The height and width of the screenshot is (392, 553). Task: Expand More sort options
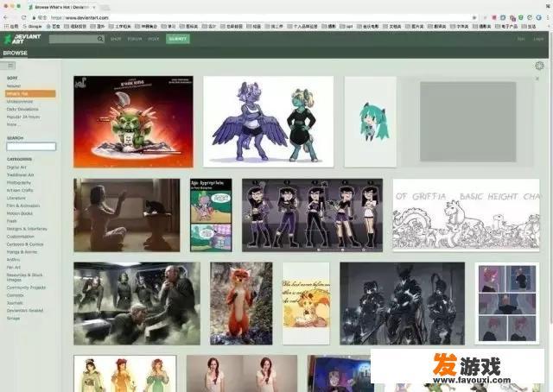pyautogui.click(x=12, y=124)
